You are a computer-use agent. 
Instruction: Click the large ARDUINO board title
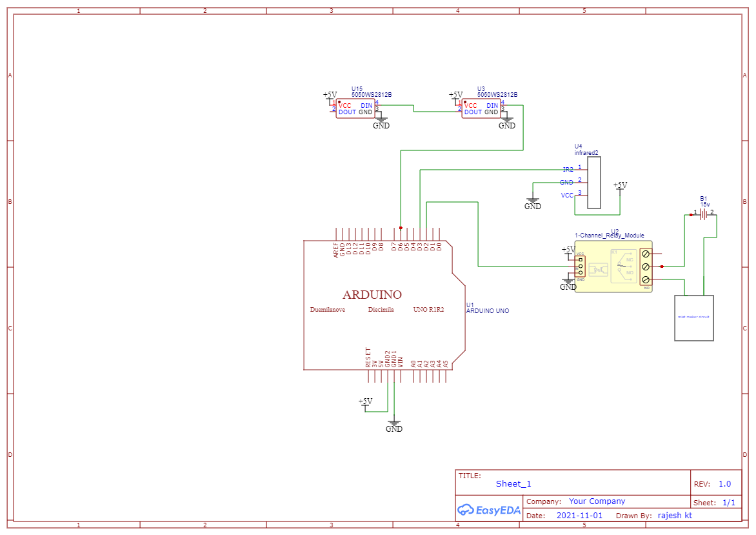tap(372, 294)
